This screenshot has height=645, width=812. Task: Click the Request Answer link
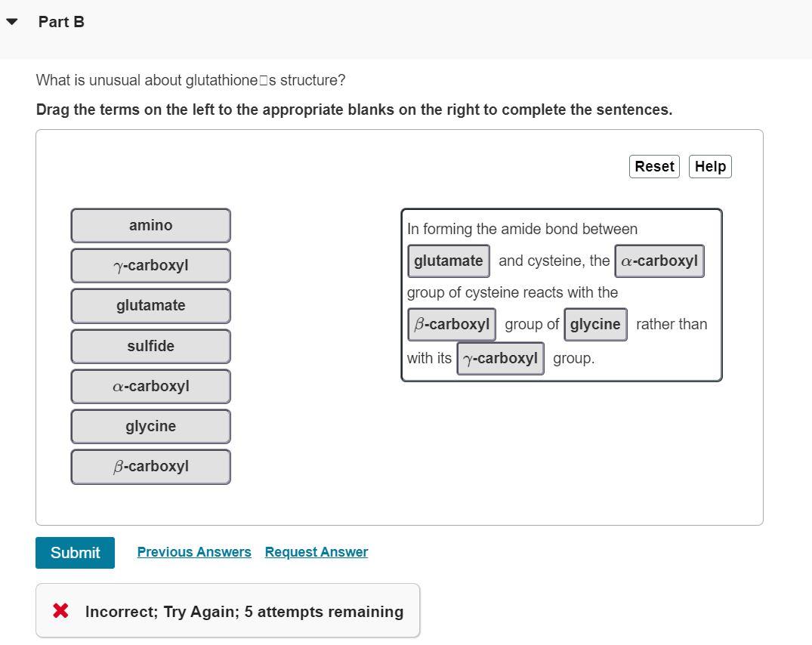(x=316, y=552)
